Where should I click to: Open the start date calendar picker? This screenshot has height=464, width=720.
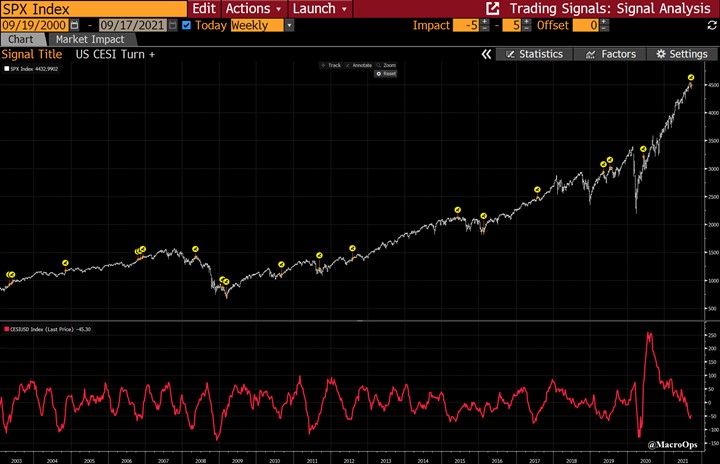74,25
